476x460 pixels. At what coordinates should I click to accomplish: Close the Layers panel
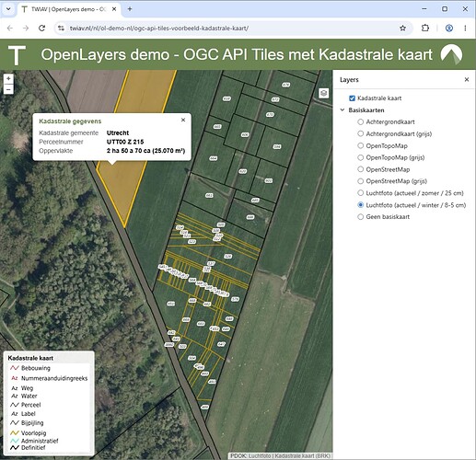467,79
